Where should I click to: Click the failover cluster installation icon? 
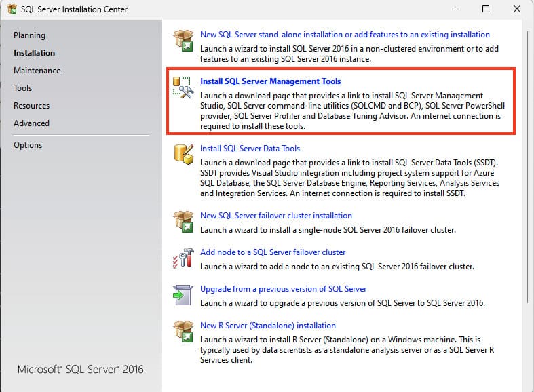(x=183, y=221)
